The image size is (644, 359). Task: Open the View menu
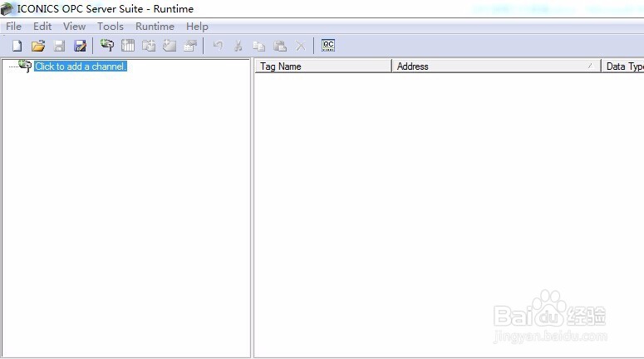tap(74, 27)
